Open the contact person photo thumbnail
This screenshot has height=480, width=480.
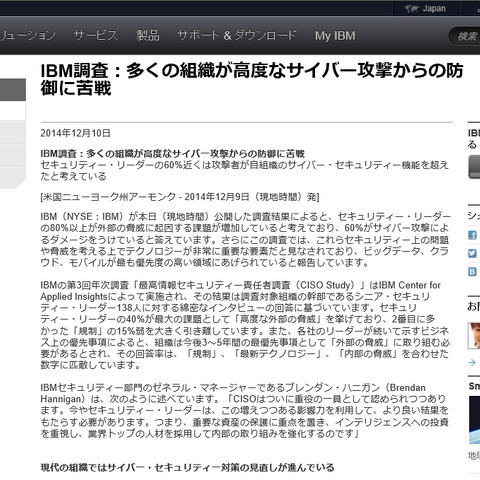coord(474,335)
